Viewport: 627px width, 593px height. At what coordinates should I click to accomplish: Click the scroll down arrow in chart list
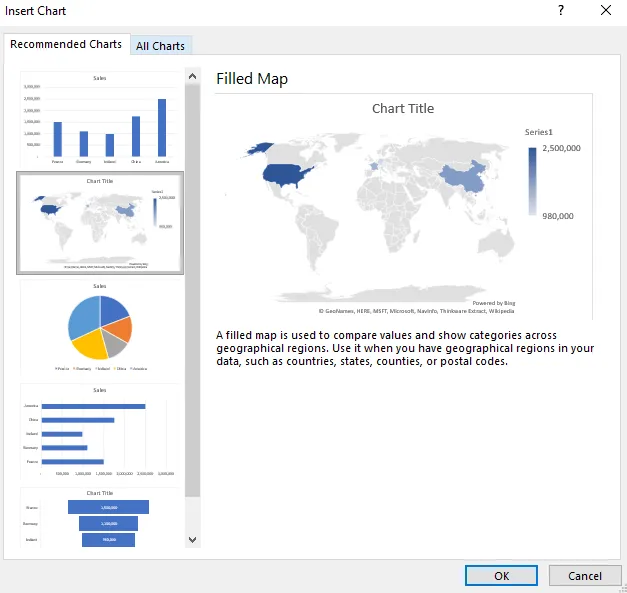(x=192, y=540)
